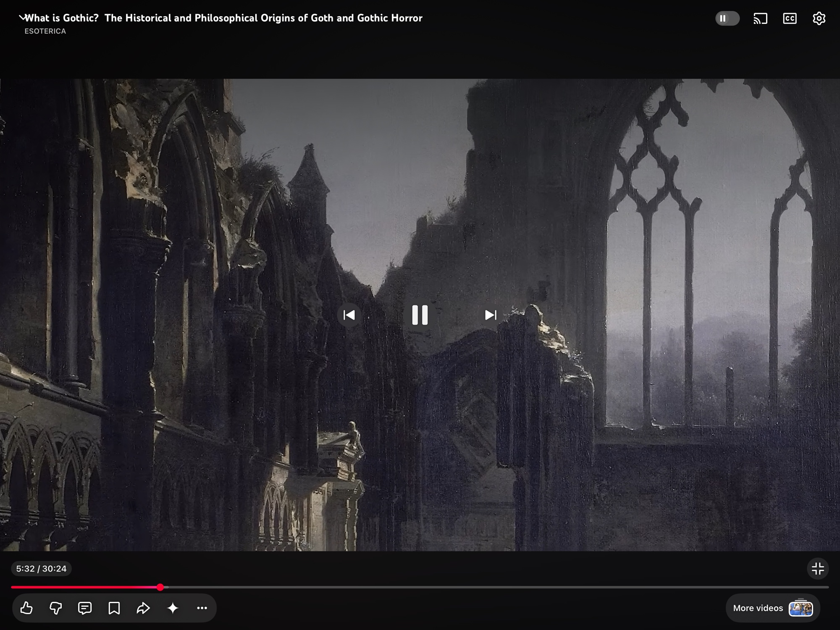This screenshot has height=630, width=840.
Task: Open the comments panel icon
Action: pos(85,608)
